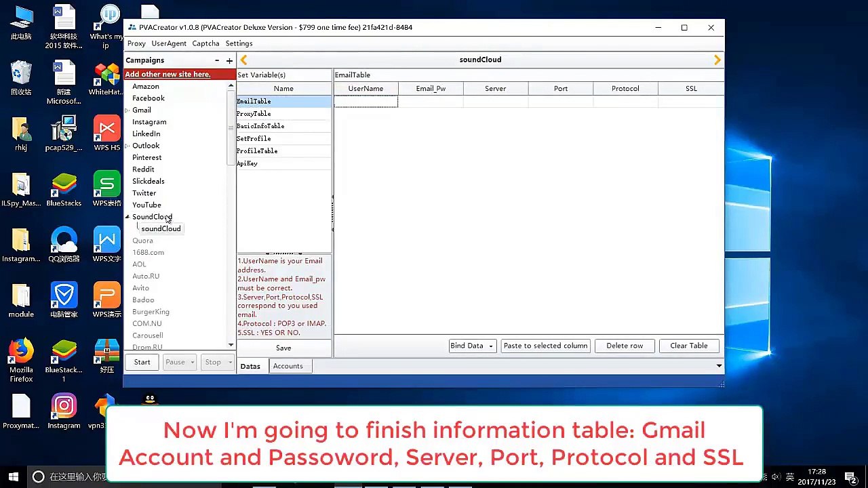Open BlueStacks desktop icon
868x488 pixels.
point(64,189)
